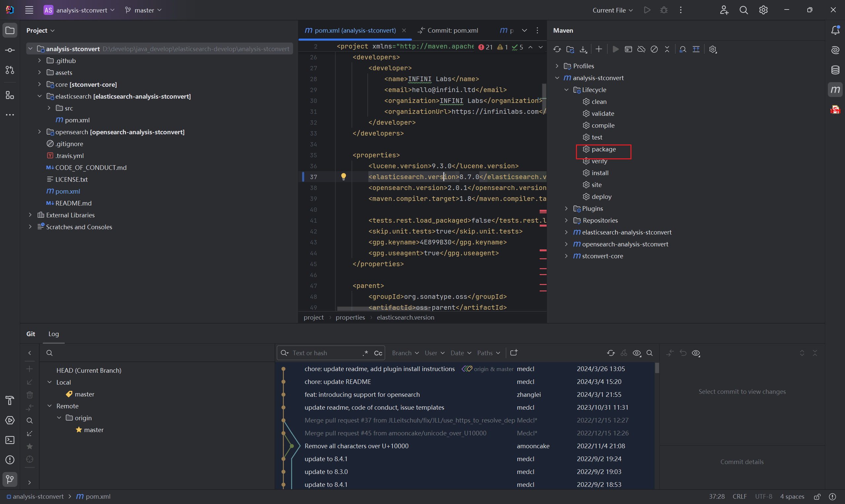This screenshot has height=504, width=845.
Task: Toggle file read-only lock in status bar
Action: pyautogui.click(x=817, y=496)
